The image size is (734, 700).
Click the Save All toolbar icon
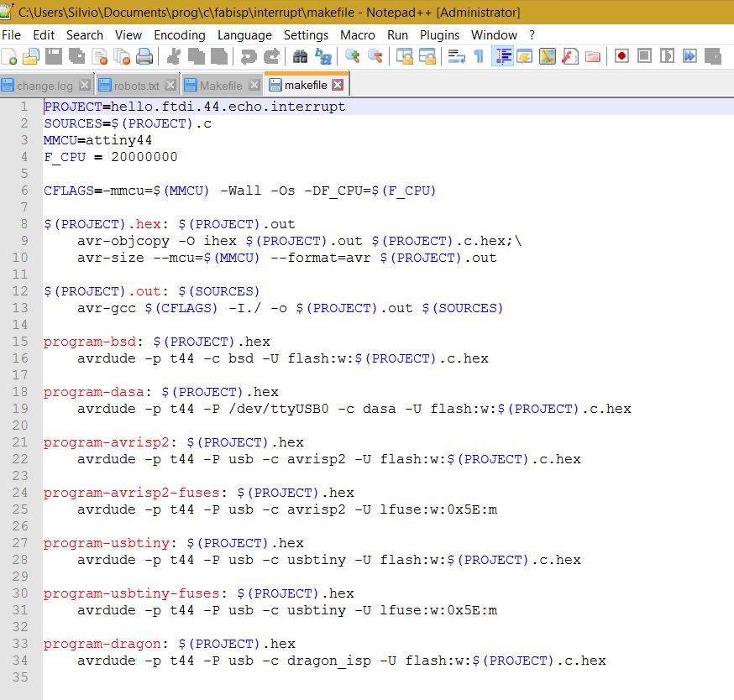click(x=76, y=56)
